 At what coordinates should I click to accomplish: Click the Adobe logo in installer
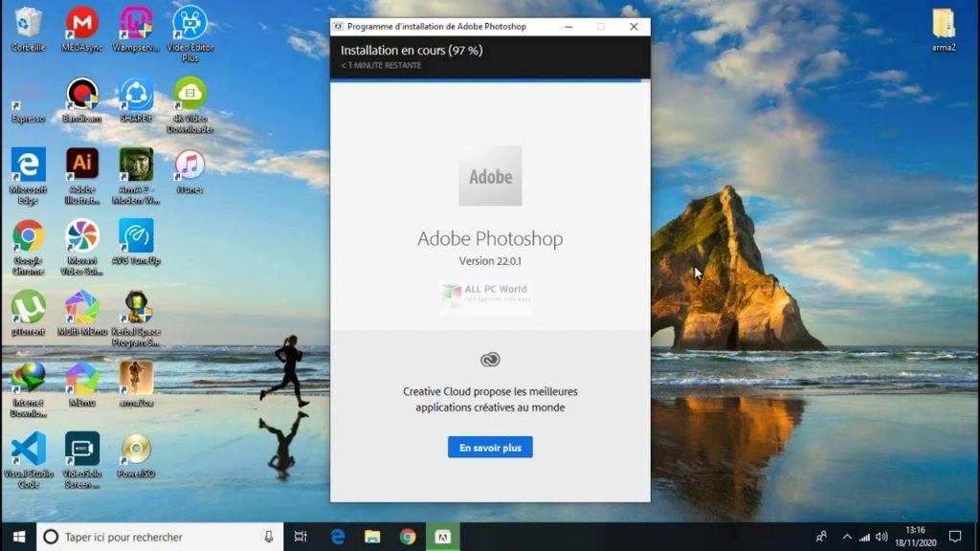(490, 176)
